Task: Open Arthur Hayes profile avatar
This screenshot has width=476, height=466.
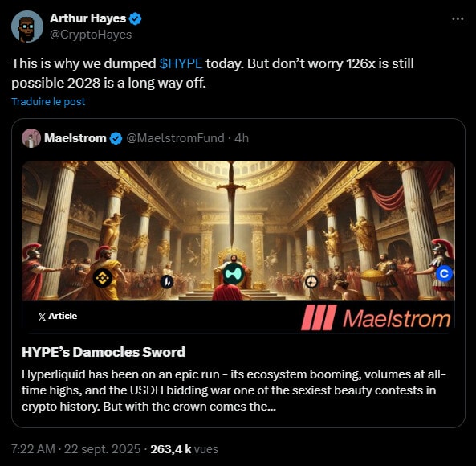Action: click(x=27, y=27)
